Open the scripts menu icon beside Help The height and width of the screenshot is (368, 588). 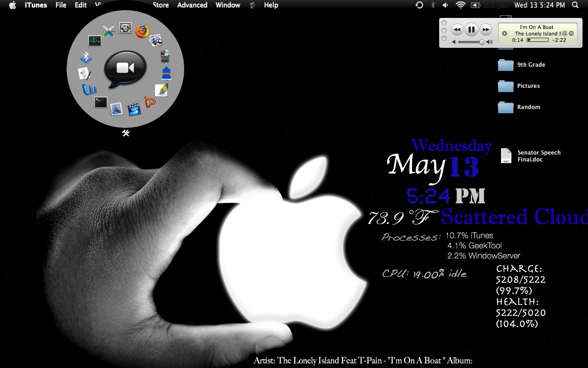253,5
